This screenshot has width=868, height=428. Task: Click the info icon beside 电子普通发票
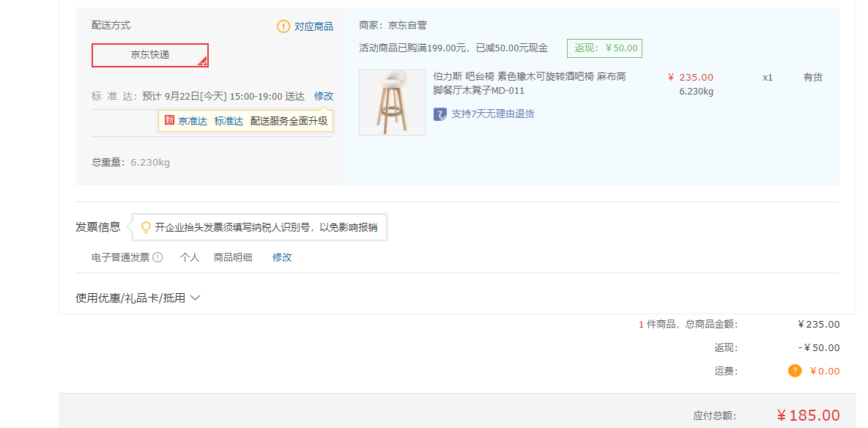(x=157, y=257)
